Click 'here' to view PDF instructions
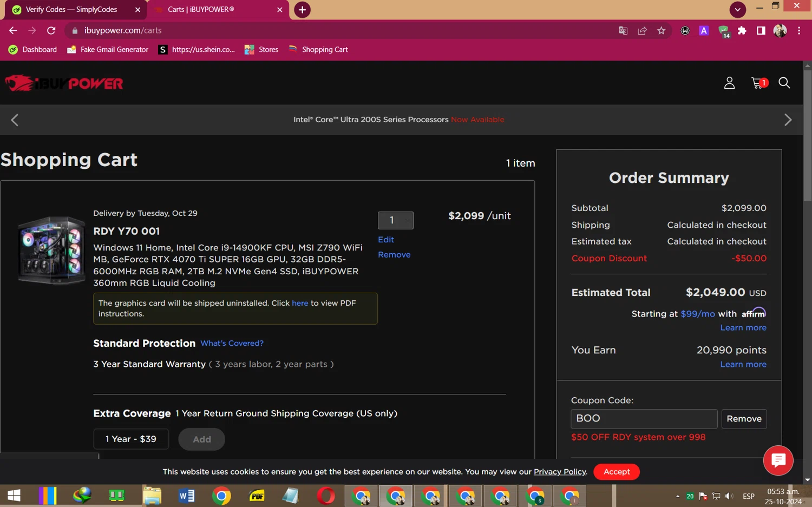Screen dimensions: 812x507 click(x=300, y=303)
